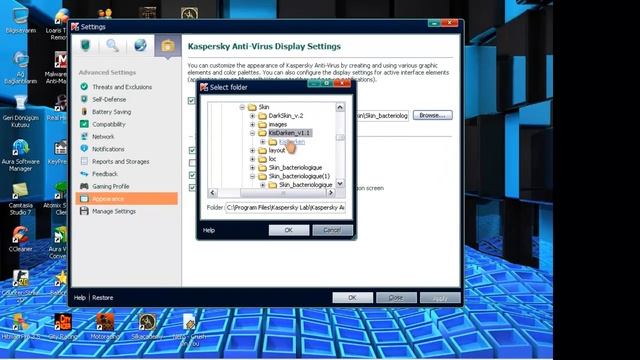Open Nero - Crush desktop file

189,330
